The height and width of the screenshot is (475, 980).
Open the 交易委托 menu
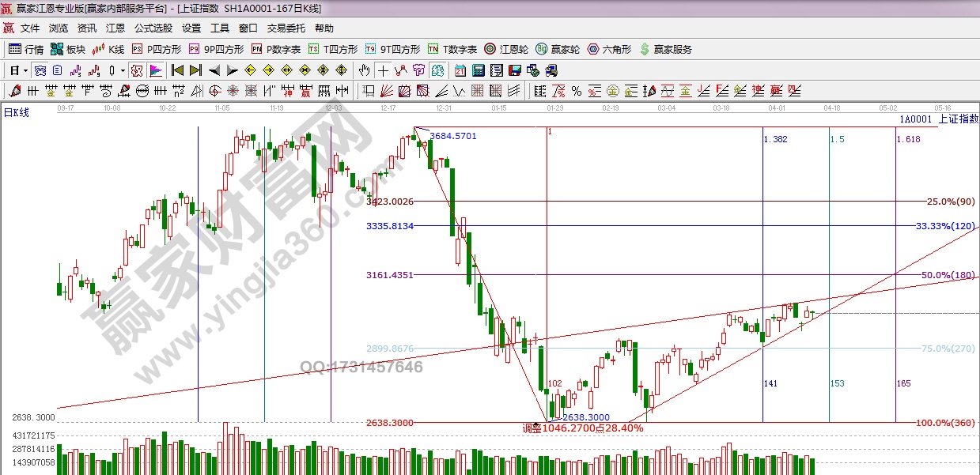(286, 28)
